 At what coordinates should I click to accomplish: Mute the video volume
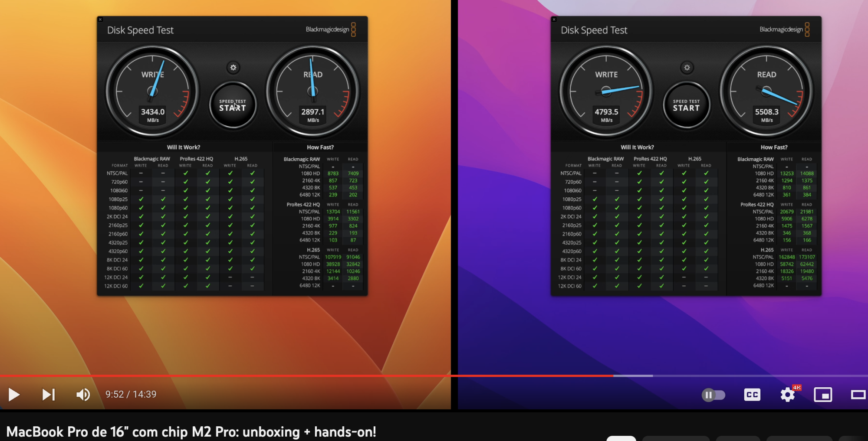pos(83,395)
